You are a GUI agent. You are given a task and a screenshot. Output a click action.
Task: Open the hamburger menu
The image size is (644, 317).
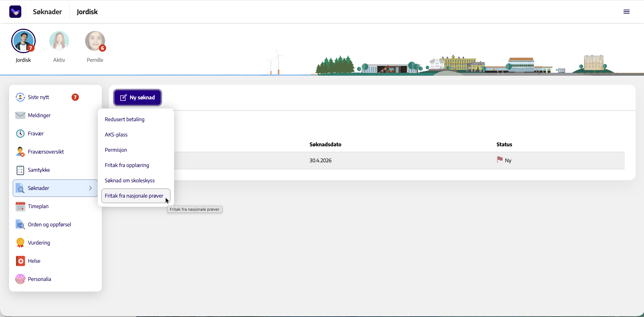(627, 12)
